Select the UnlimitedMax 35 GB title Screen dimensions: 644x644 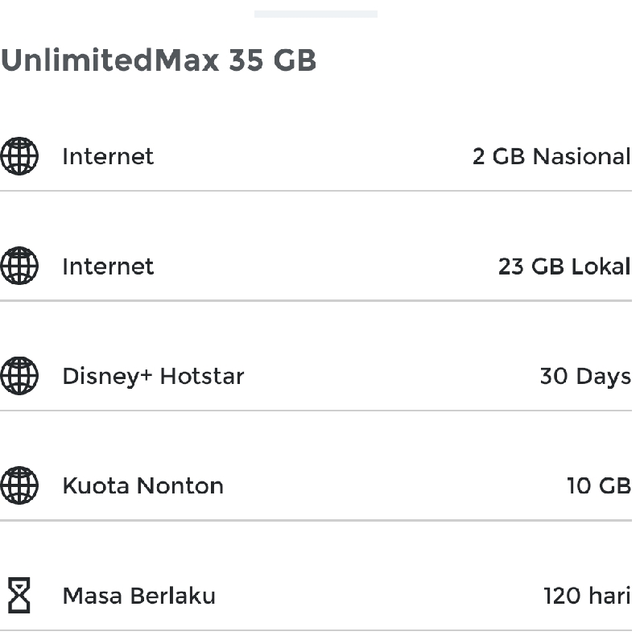tap(159, 60)
